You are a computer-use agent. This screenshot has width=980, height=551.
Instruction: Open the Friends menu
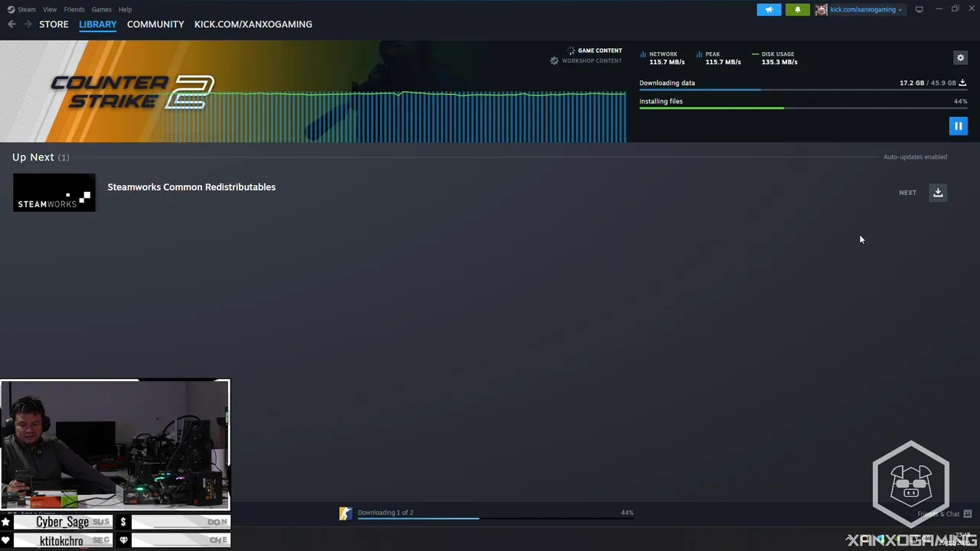click(74, 9)
